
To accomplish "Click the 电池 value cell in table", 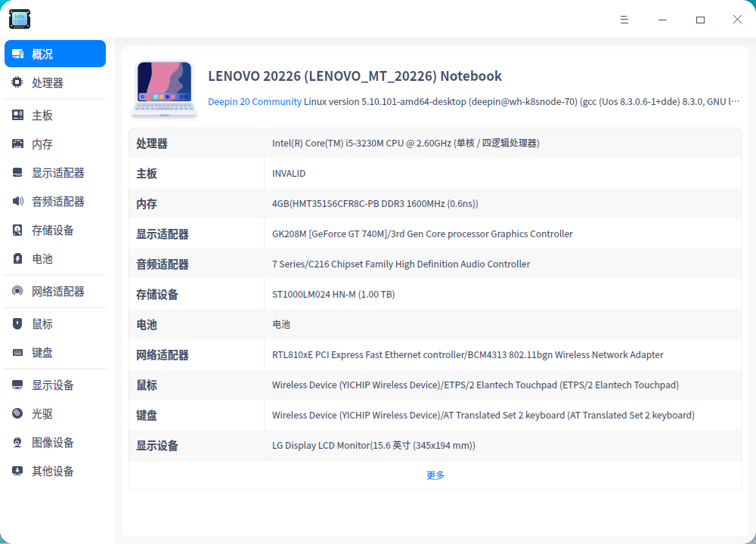I will (281, 325).
